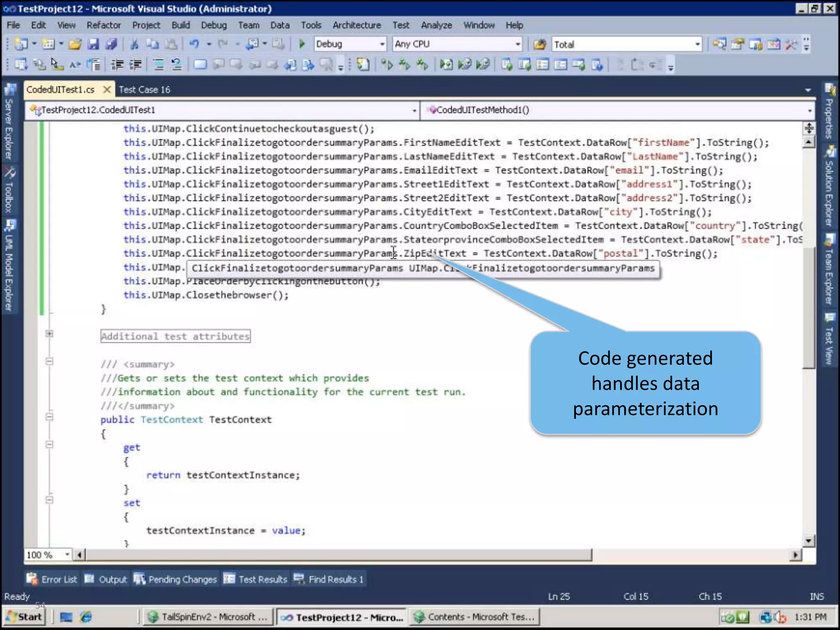This screenshot has width=840, height=630.
Task: Open the Any CPU platform dropdown
Action: [x=518, y=44]
